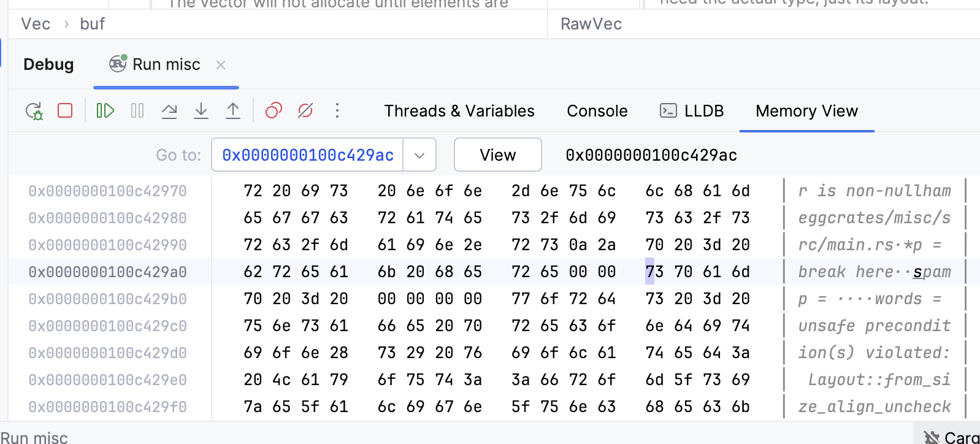Viewport: 980px width, 444px height.
Task: Click ASCII text 'unsafe precondit'
Action: coord(875,326)
